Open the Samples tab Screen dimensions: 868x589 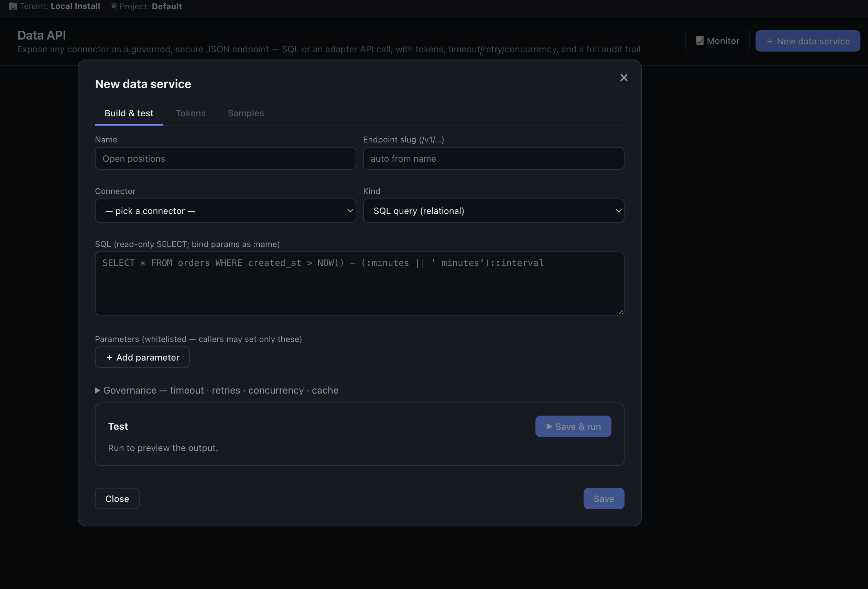[246, 113]
